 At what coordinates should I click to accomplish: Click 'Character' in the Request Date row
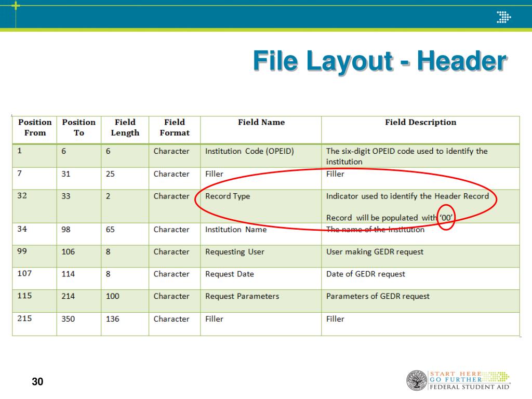click(x=171, y=274)
